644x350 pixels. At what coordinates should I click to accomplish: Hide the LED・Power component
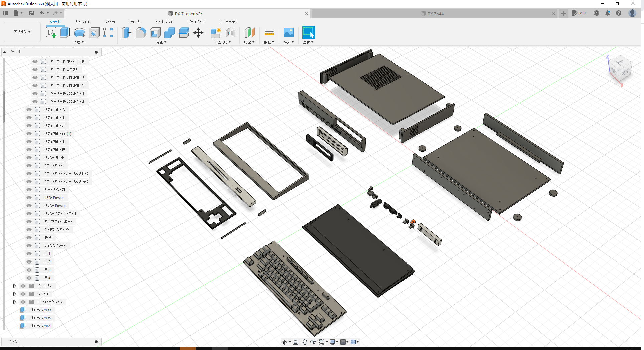coord(29,197)
